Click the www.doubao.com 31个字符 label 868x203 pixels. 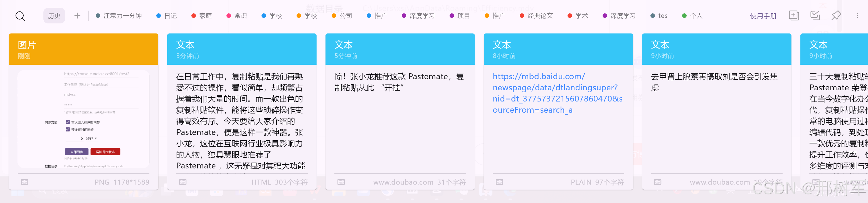pos(420,182)
